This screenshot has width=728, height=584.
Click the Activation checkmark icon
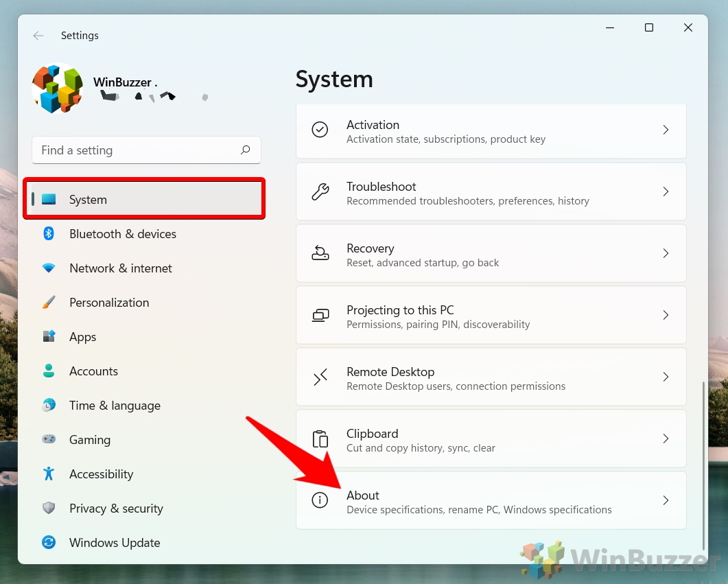(x=320, y=130)
